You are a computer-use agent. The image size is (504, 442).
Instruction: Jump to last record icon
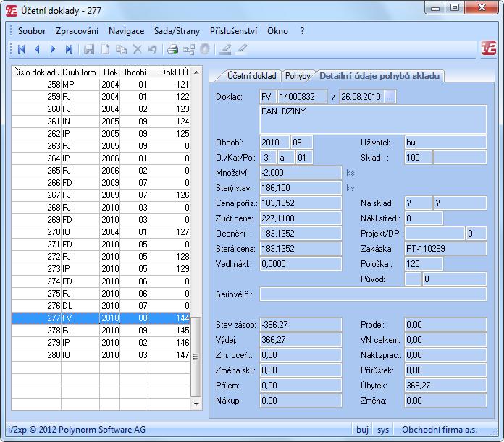click(69, 49)
